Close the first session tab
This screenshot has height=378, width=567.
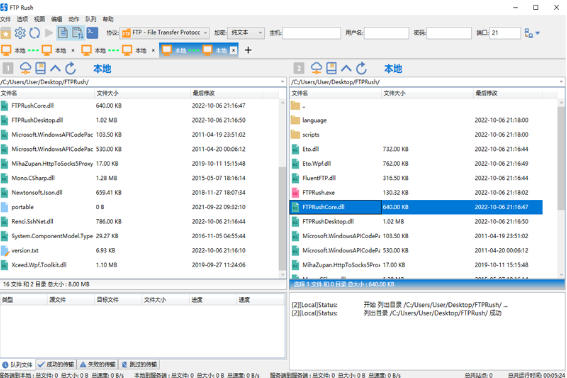click(x=73, y=50)
